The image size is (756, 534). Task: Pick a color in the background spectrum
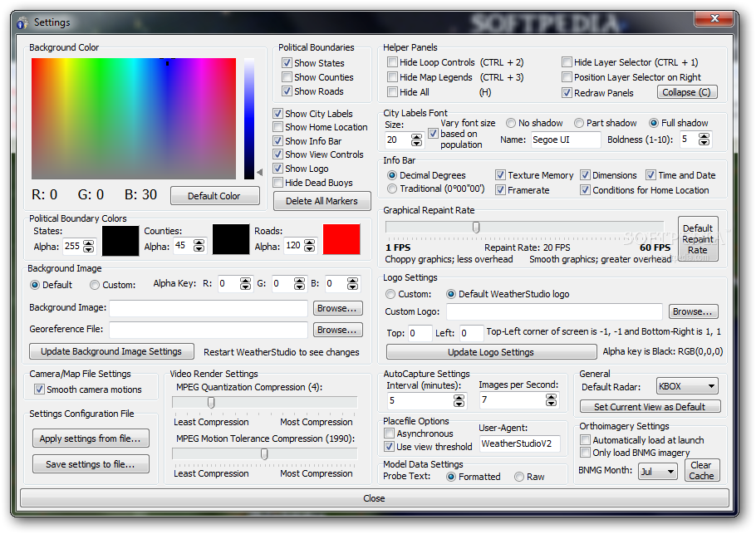[x=134, y=119]
